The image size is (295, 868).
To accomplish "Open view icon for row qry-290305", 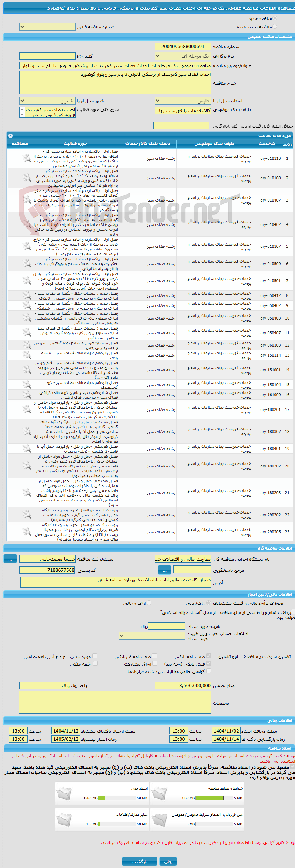I will [26, 532].
